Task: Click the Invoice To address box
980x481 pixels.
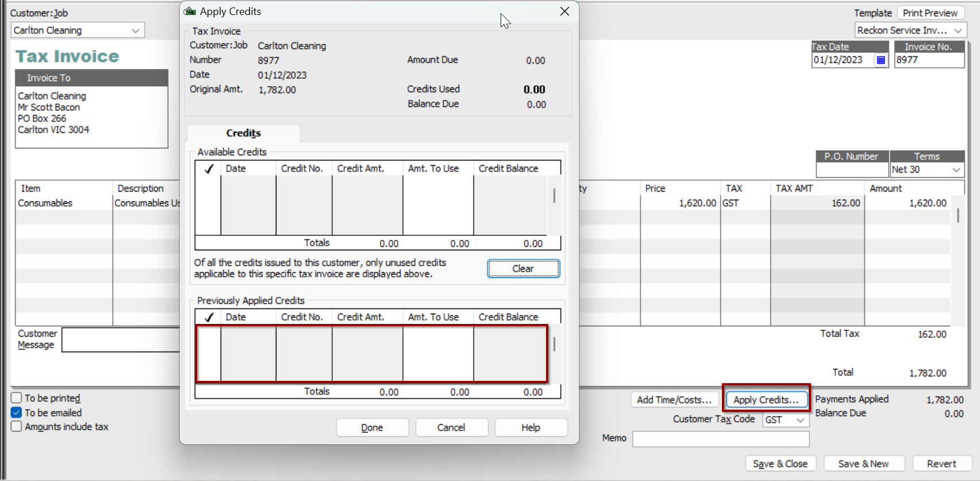Action: pyautogui.click(x=92, y=117)
